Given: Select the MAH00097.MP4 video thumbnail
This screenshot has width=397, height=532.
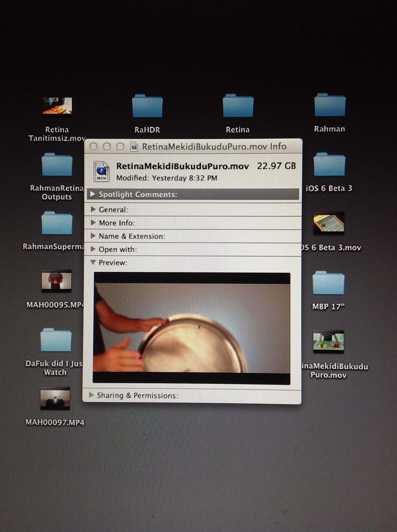Looking at the screenshot, I should coord(55,398).
